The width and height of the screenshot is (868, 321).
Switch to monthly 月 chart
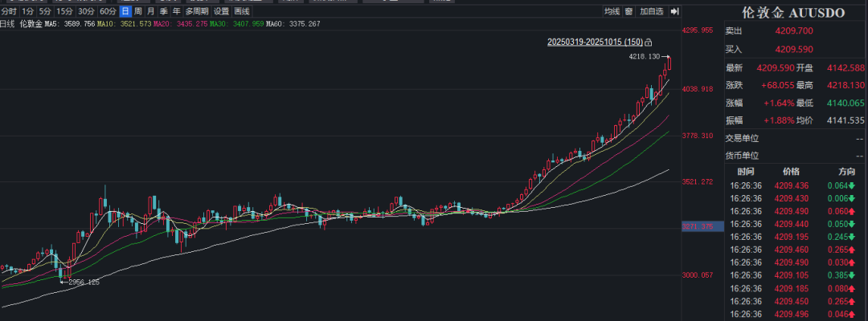[151, 11]
